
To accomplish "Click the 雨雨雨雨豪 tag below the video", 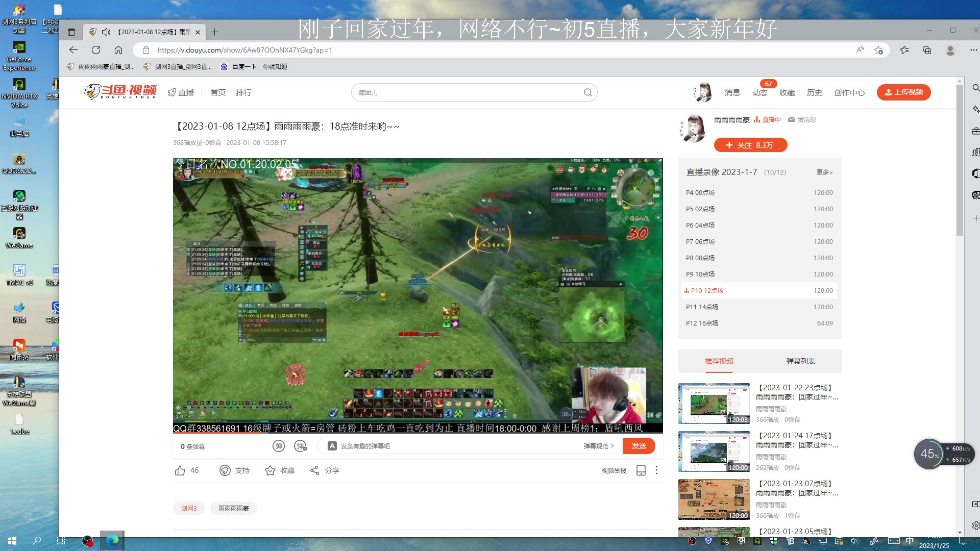I will pyautogui.click(x=234, y=508).
